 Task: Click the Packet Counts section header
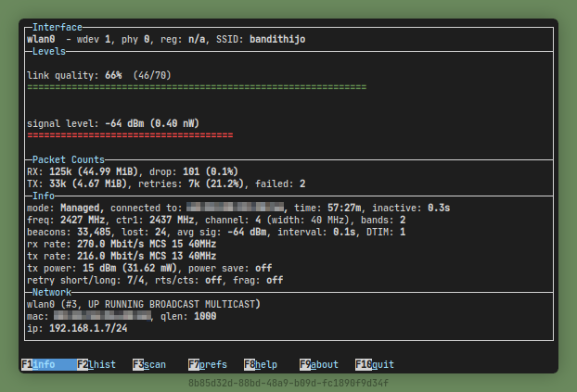pyautogui.click(x=69, y=159)
